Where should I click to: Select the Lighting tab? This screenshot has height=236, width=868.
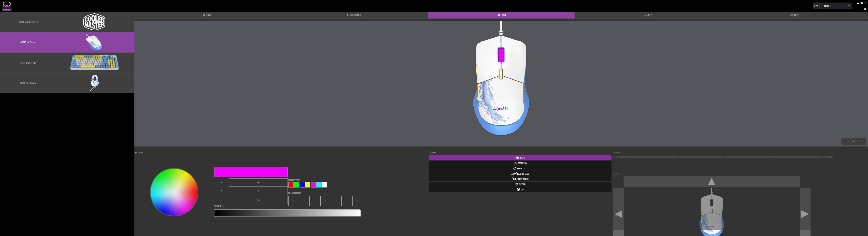501,15
